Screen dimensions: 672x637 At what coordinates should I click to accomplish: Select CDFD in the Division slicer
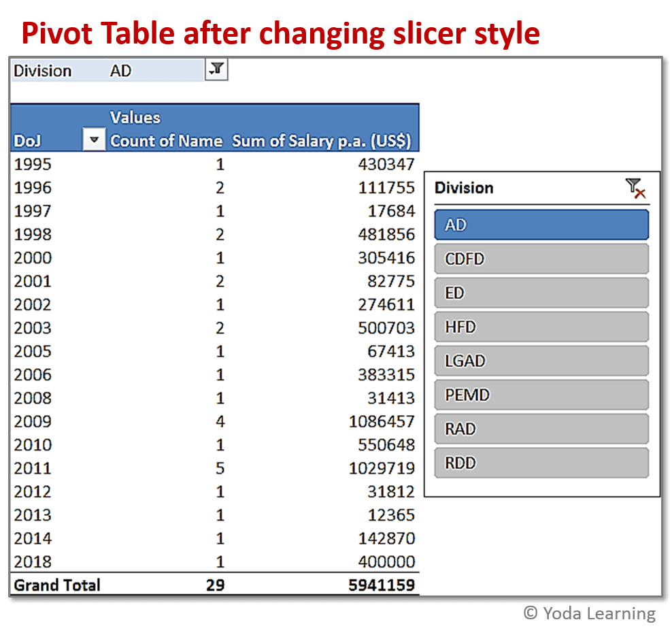(x=541, y=259)
